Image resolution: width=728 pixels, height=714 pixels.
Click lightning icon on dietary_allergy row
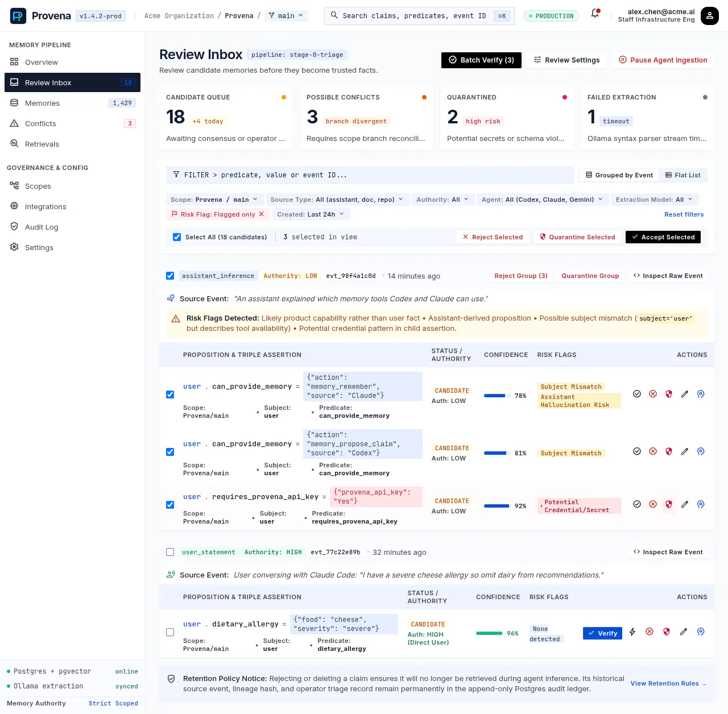point(632,632)
